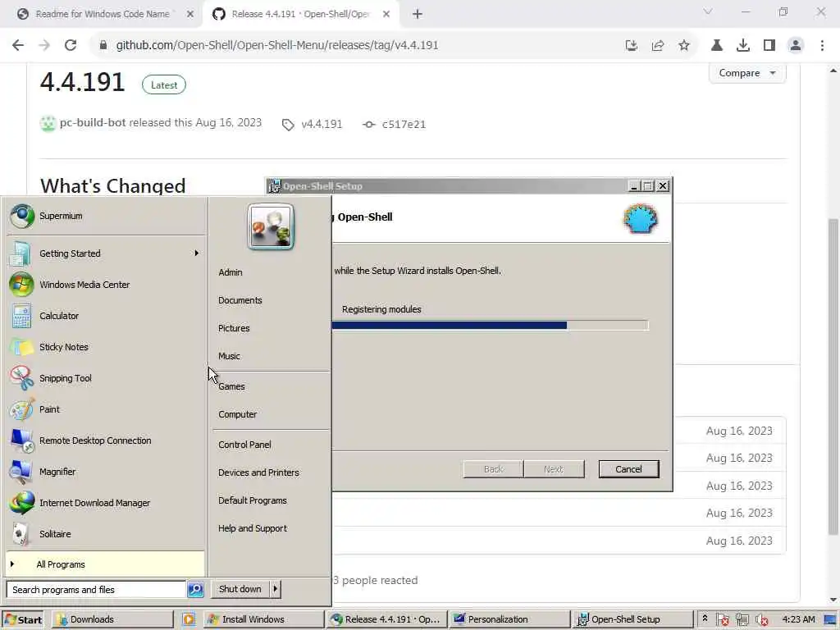Screen dimensions: 840x630
Task: Open commit c517e21 link
Action: coord(395,125)
